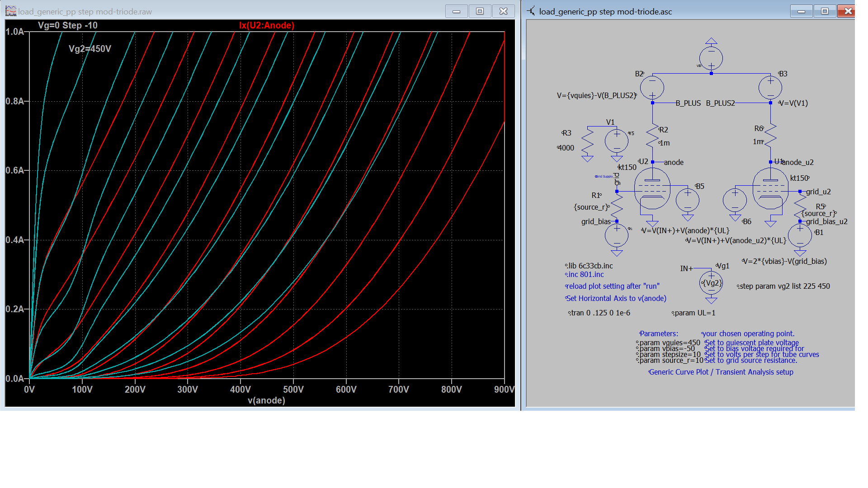868x488 pixels.
Task: Minimize the .asc schematic window
Action: [802, 11]
